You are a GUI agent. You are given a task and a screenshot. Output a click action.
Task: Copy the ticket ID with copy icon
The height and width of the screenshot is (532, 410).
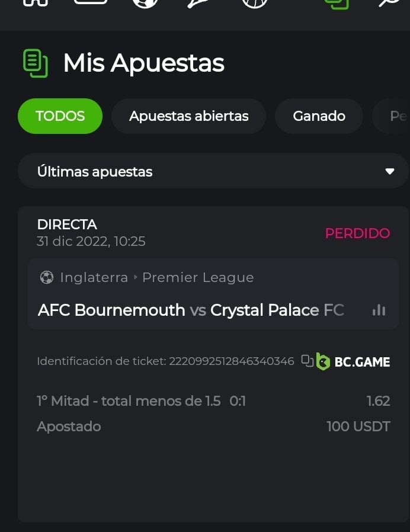pos(307,360)
